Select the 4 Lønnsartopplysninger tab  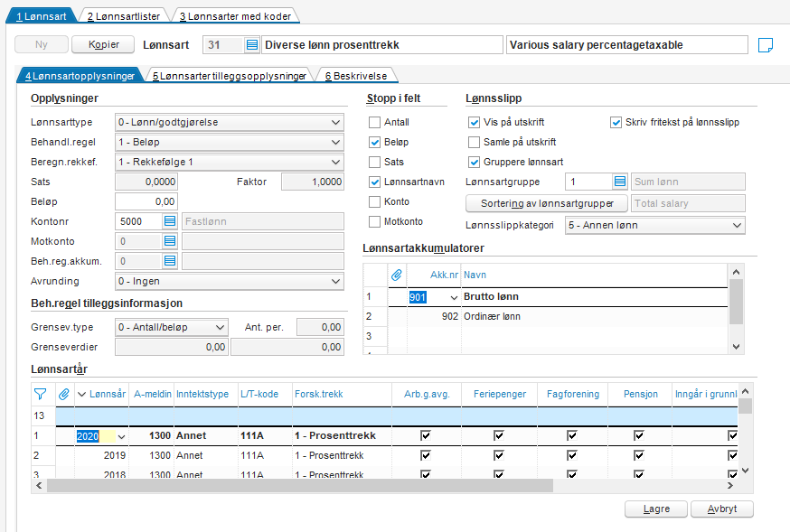[80, 76]
